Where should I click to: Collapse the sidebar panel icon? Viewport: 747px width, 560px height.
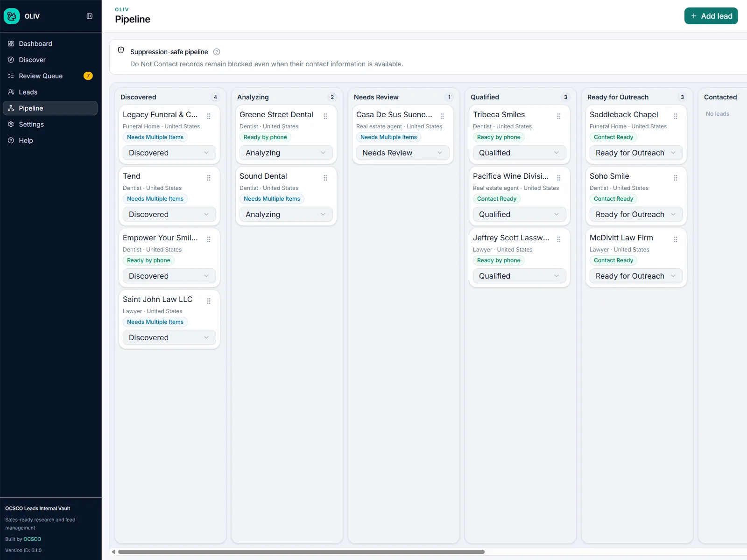pyautogui.click(x=90, y=16)
